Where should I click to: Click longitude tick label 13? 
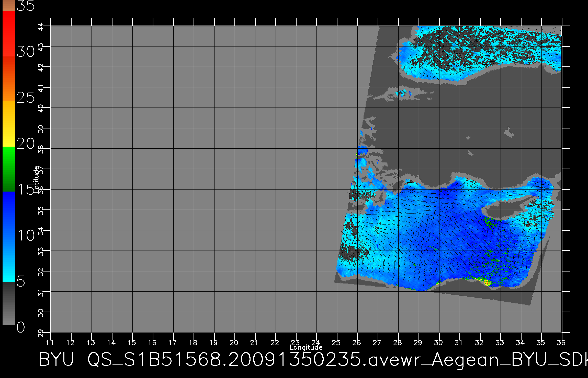pyautogui.click(x=91, y=342)
